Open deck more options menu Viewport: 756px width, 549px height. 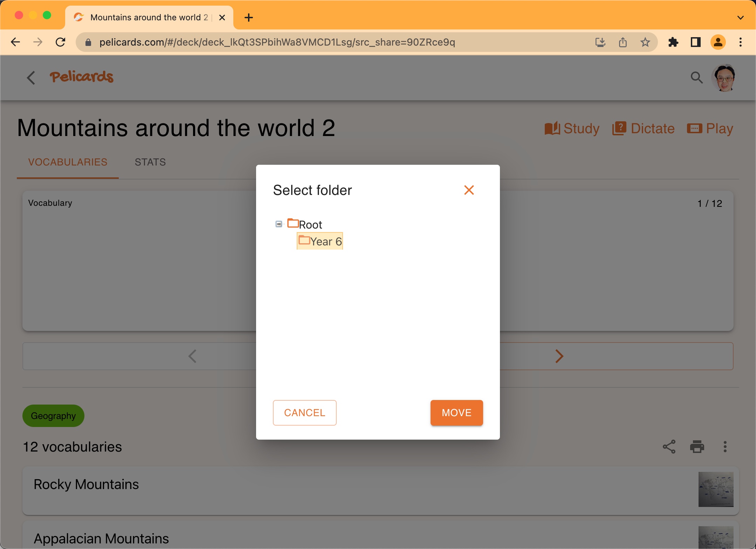[x=725, y=447]
